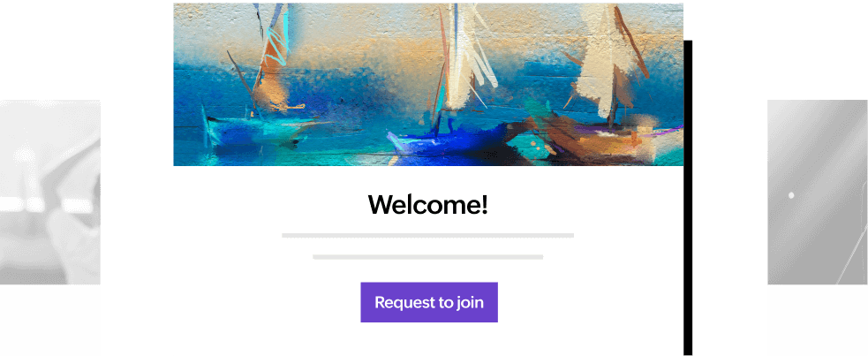Click the white dot on right thumbnail

click(x=791, y=195)
